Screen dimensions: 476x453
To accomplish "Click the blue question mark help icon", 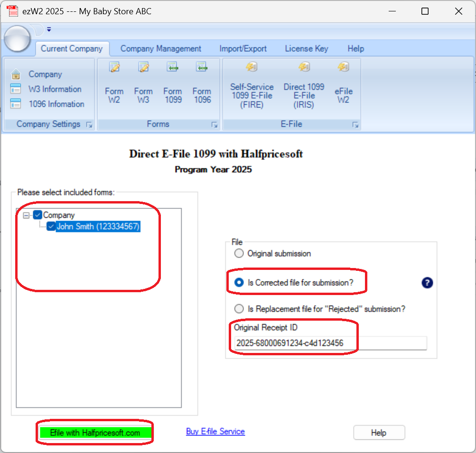I will point(427,283).
